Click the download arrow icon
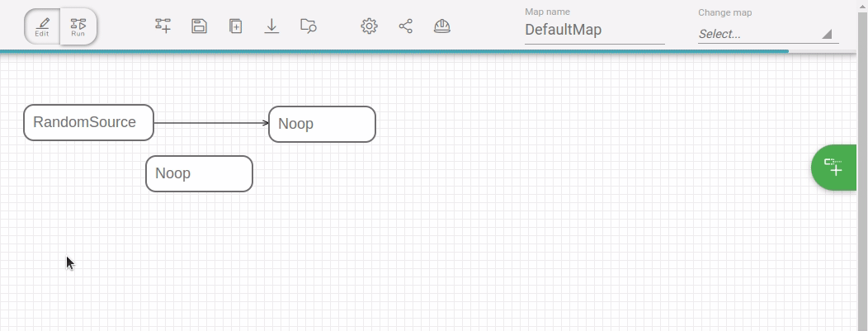Viewport: 868px width, 331px height. [271, 26]
